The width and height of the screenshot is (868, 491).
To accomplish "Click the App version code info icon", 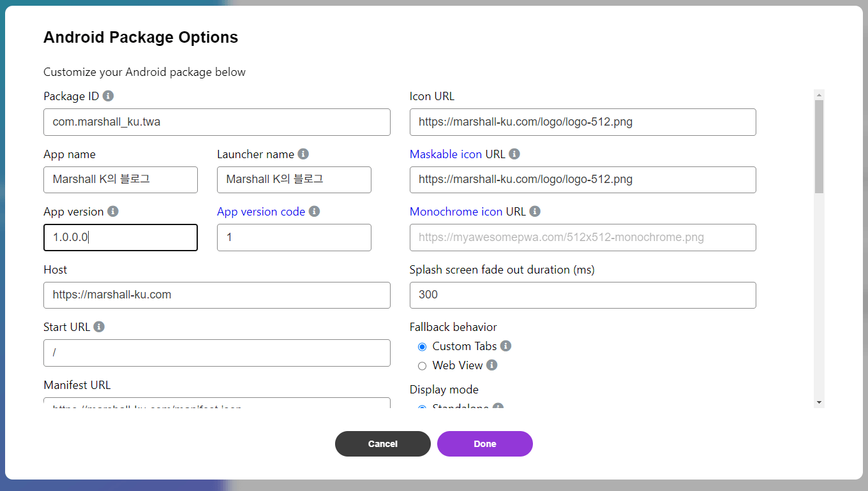I will tap(314, 211).
